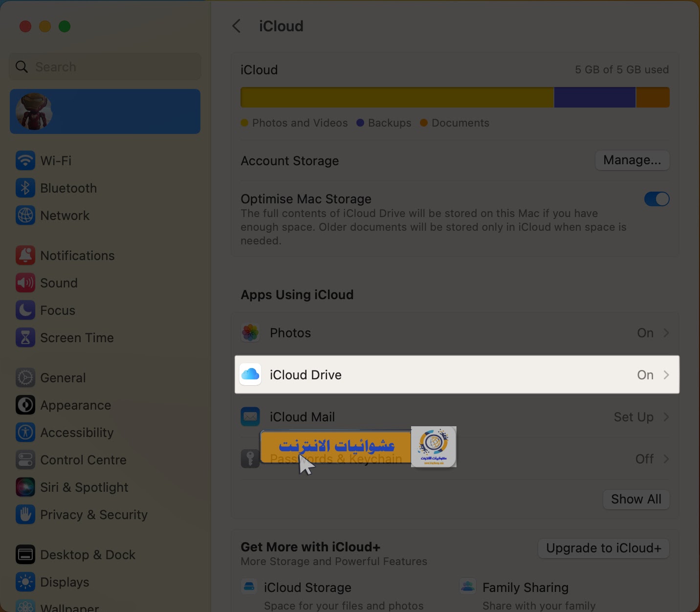700x612 pixels.
Task: Open the Displays sun icon
Action: click(x=25, y=582)
